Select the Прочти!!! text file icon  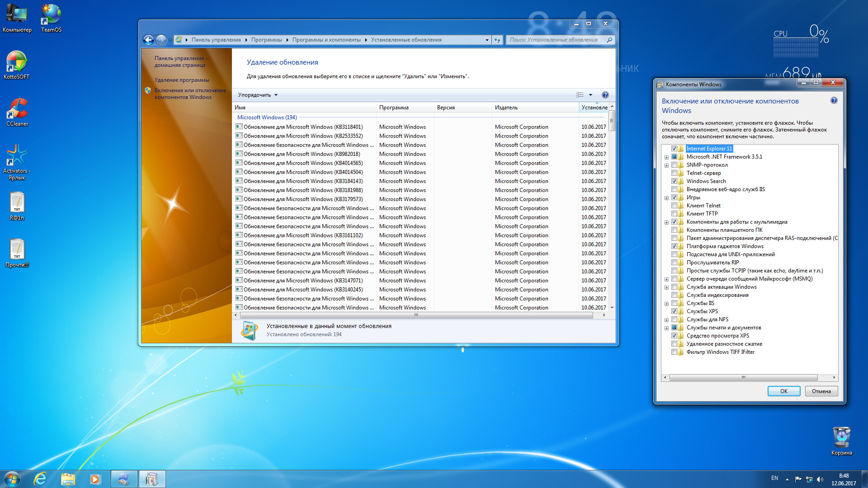(x=17, y=253)
